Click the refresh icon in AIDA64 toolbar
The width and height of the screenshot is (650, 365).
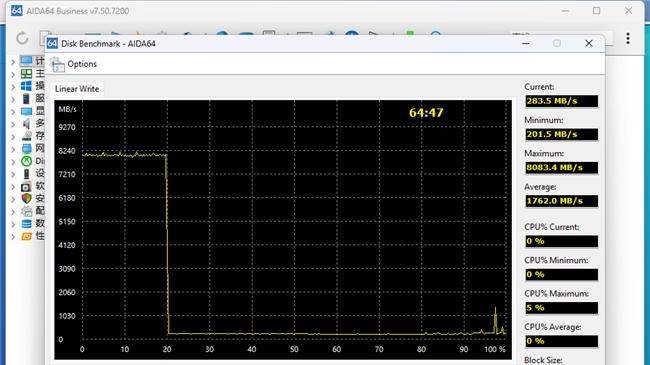click(22, 38)
